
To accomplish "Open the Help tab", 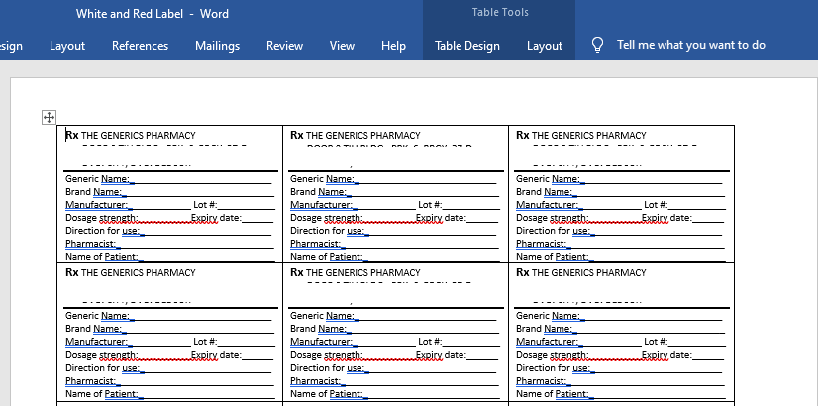I will click(394, 46).
